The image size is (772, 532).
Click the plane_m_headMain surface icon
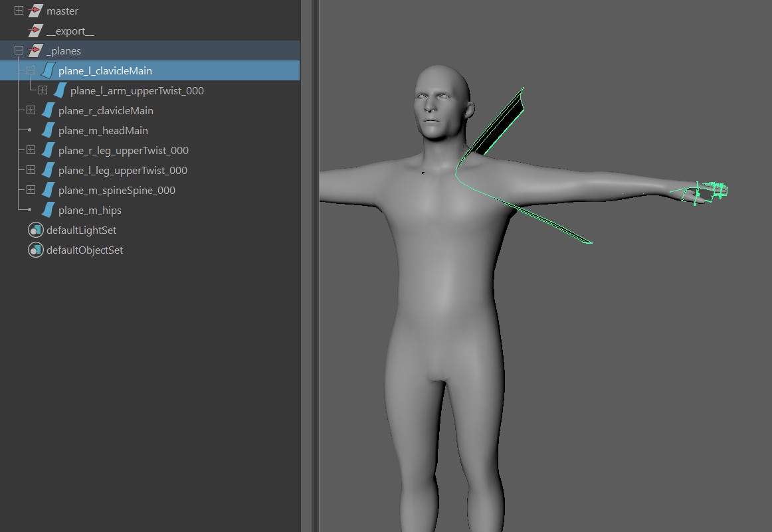click(47, 131)
